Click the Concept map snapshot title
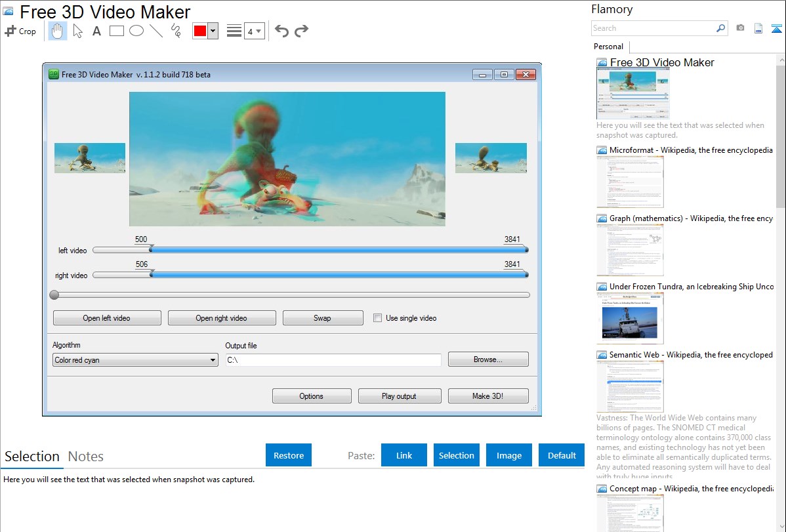The width and height of the screenshot is (786, 532). (691, 488)
